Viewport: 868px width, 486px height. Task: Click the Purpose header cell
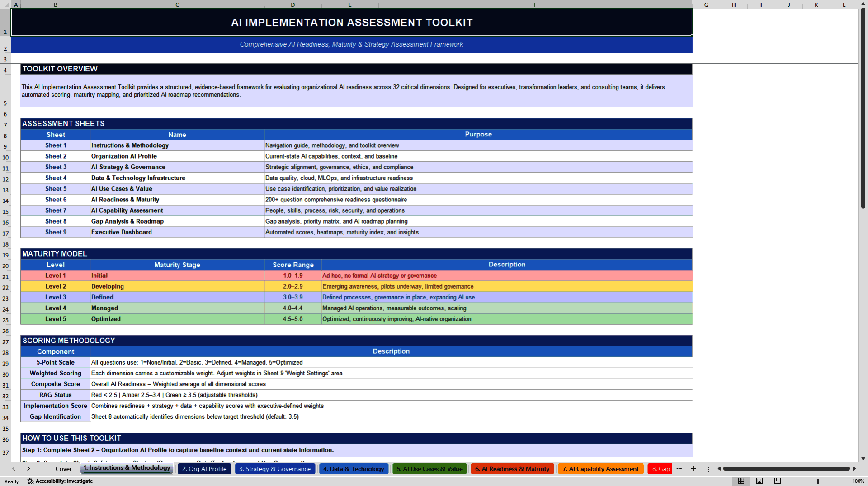pyautogui.click(x=478, y=135)
